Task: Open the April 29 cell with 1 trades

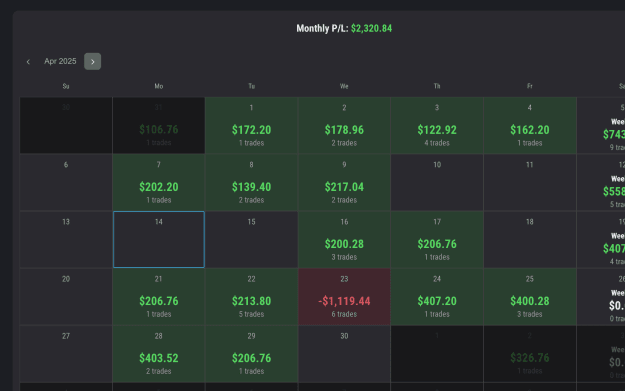Action: point(252,354)
